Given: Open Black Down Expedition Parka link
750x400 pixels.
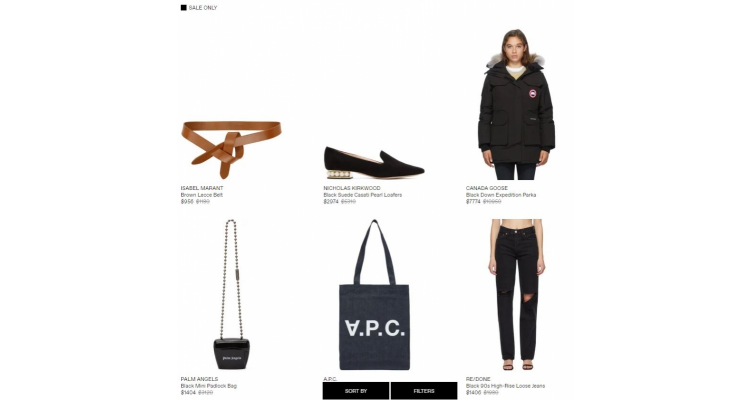Looking at the screenshot, I should coord(501,195).
